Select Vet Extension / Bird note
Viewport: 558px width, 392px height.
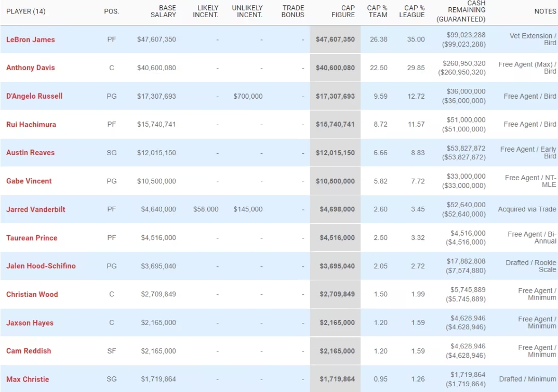[533, 39]
